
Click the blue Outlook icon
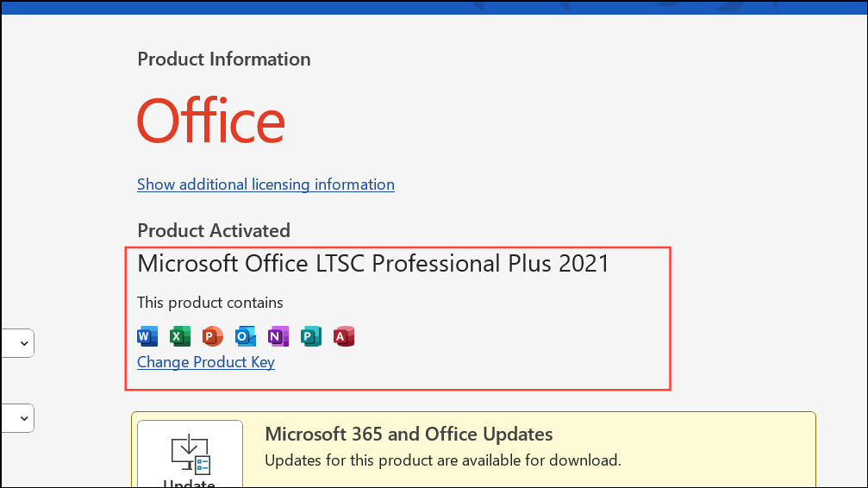(246, 336)
